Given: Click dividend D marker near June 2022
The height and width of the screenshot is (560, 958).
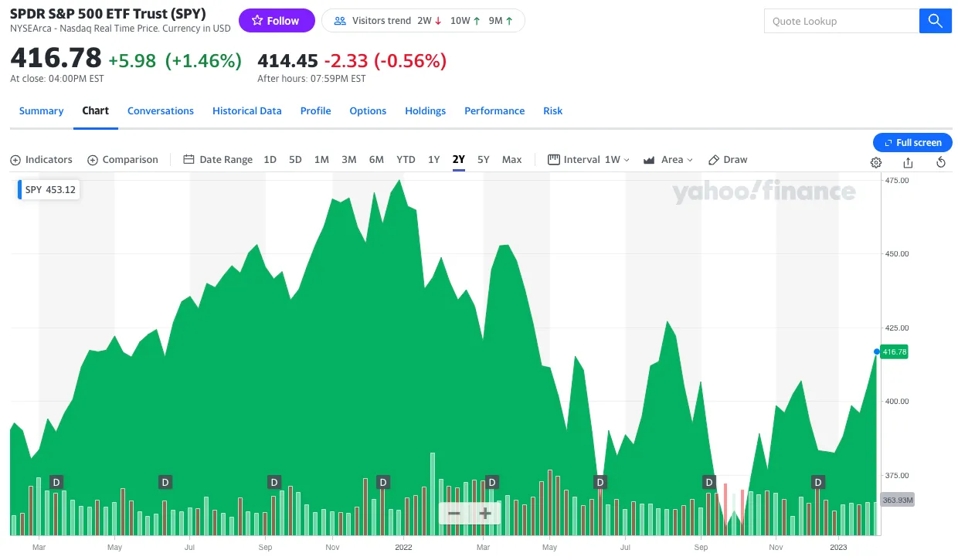Looking at the screenshot, I should [x=600, y=482].
